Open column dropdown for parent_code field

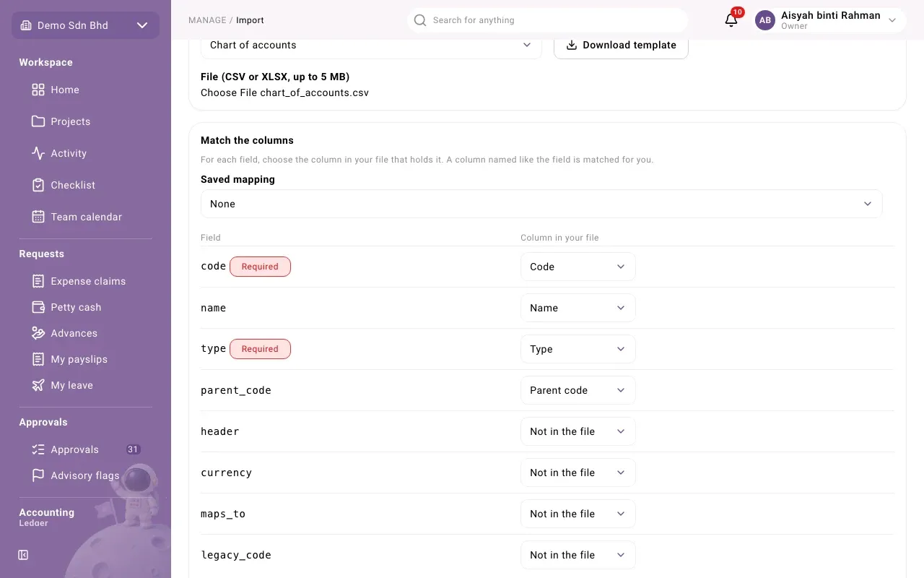pyautogui.click(x=578, y=390)
